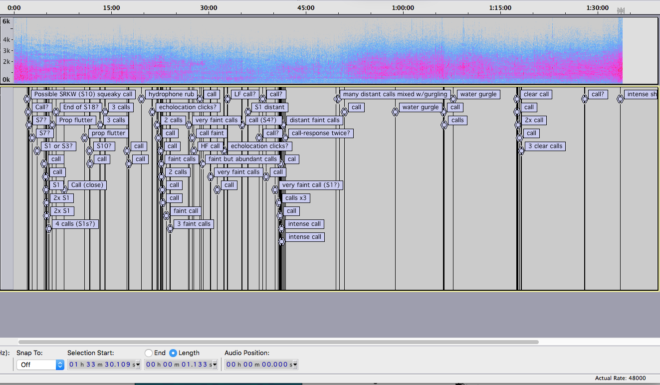Select the 'Possible SRKW (S10) squeaky call' label
660x385 pixels.
click(x=83, y=94)
